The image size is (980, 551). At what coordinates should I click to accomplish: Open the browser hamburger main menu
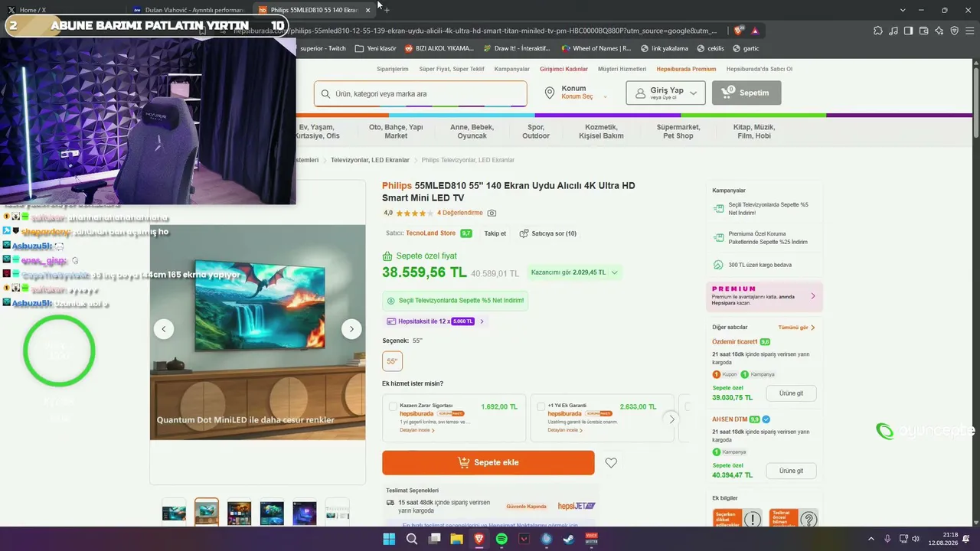(x=970, y=31)
